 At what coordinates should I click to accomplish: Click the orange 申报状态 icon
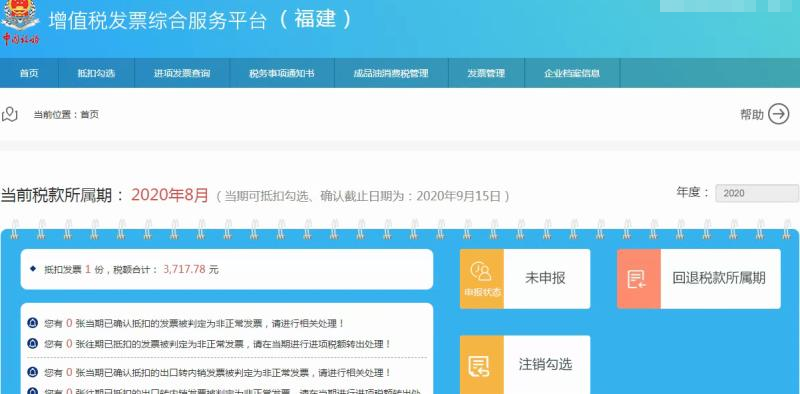tap(482, 279)
